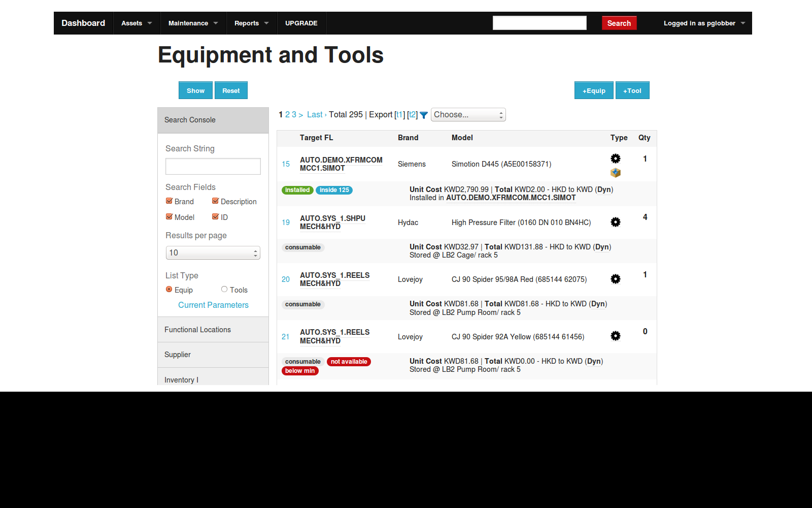812x508 pixels.
Task: Click the gear icon for Hydac High Pressure Filter
Action: pos(615,222)
